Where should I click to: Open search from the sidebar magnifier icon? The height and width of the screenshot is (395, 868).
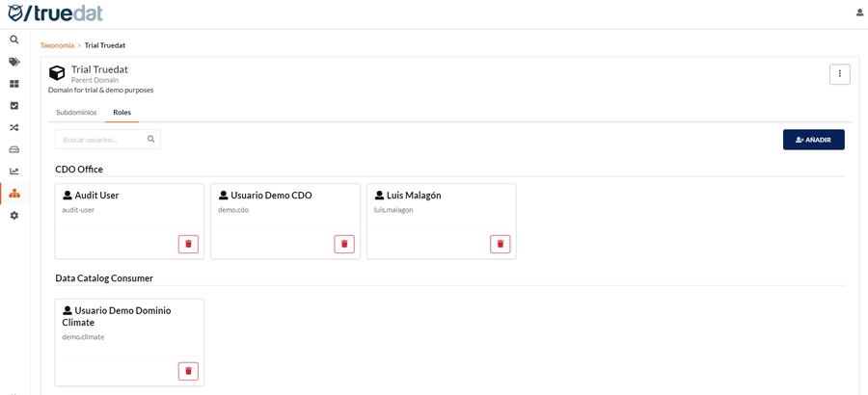pyautogui.click(x=14, y=39)
